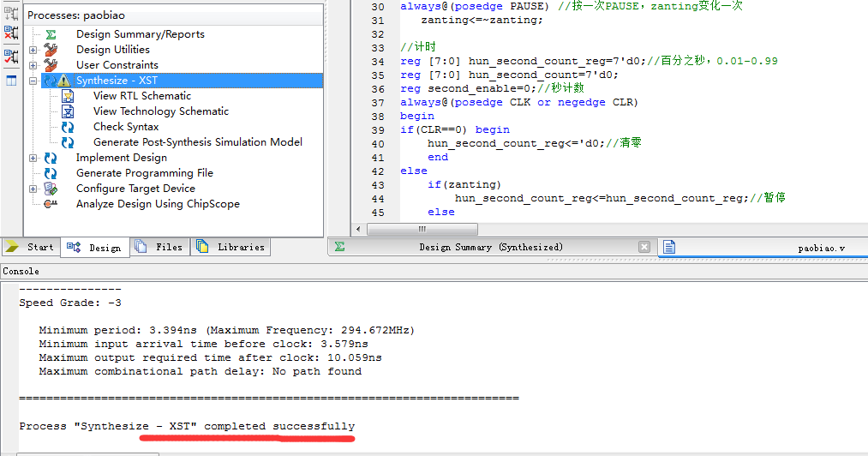Image resolution: width=868 pixels, height=456 pixels.
Task: Switch to the Start tab
Action: coord(30,247)
